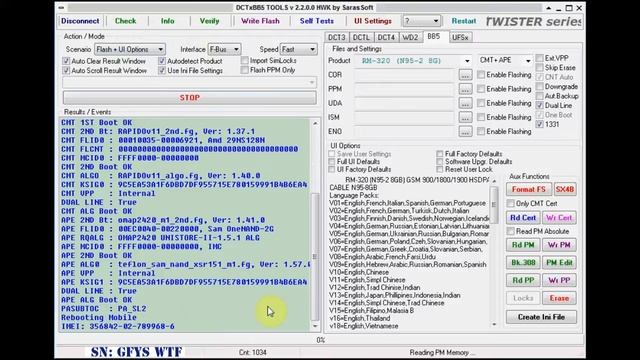Enable Flashing checkbox for ISM row
The image size is (640, 360).
(481, 117)
